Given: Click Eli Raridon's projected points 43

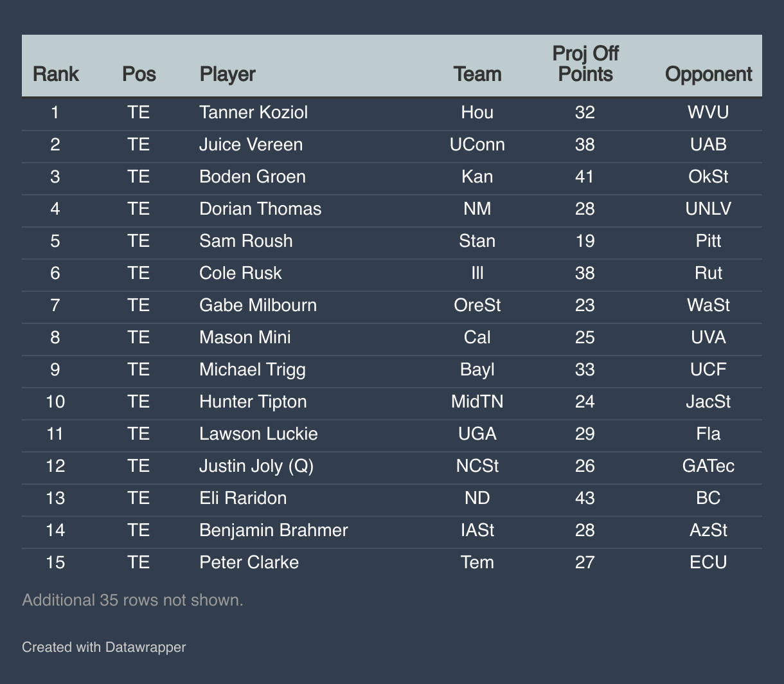Looking at the screenshot, I should pyautogui.click(x=585, y=498).
